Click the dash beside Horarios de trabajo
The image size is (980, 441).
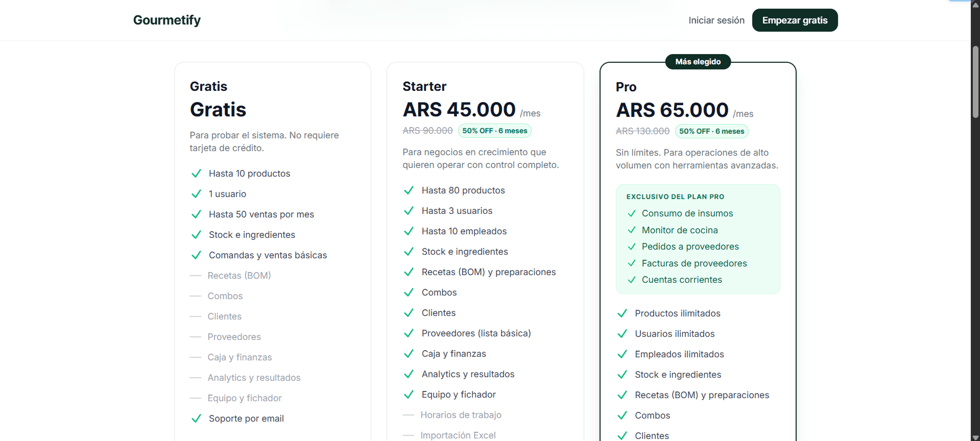[x=409, y=415]
